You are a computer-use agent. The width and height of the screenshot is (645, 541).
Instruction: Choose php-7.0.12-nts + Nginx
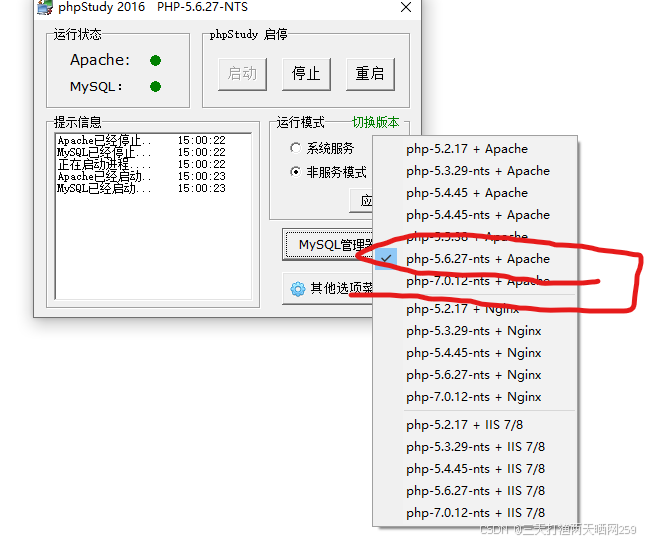[x=475, y=397]
